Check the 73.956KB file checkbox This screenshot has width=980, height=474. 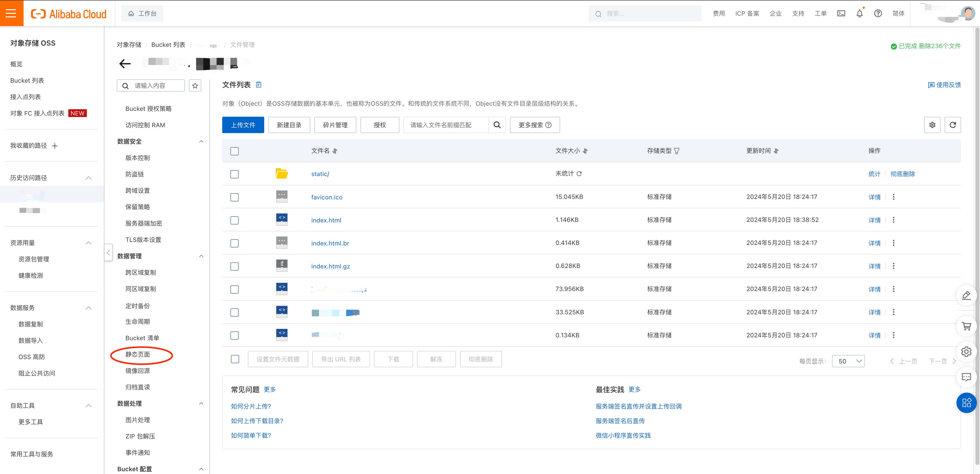pos(234,289)
